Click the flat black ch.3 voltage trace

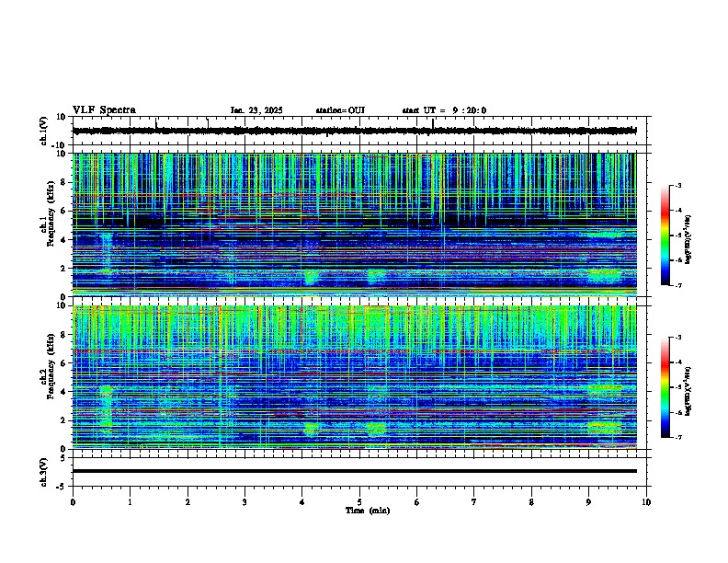[x=354, y=471]
